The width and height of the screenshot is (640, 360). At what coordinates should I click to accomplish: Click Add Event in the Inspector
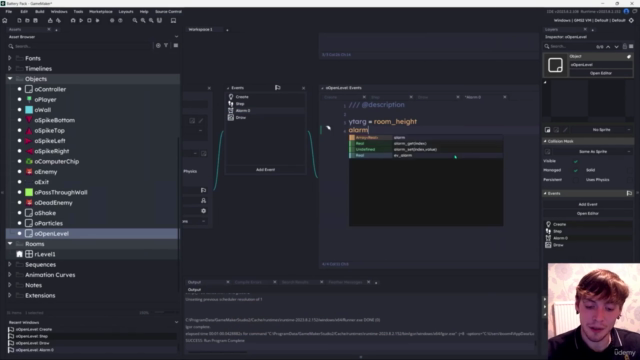(588, 204)
